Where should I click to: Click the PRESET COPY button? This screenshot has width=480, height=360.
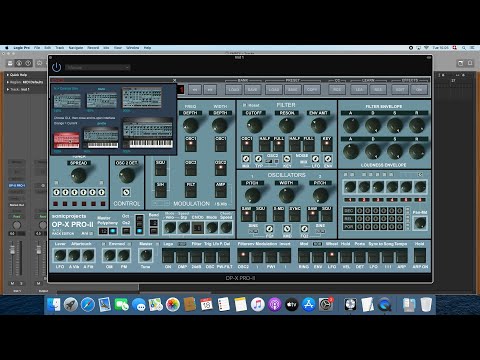(x=312, y=89)
